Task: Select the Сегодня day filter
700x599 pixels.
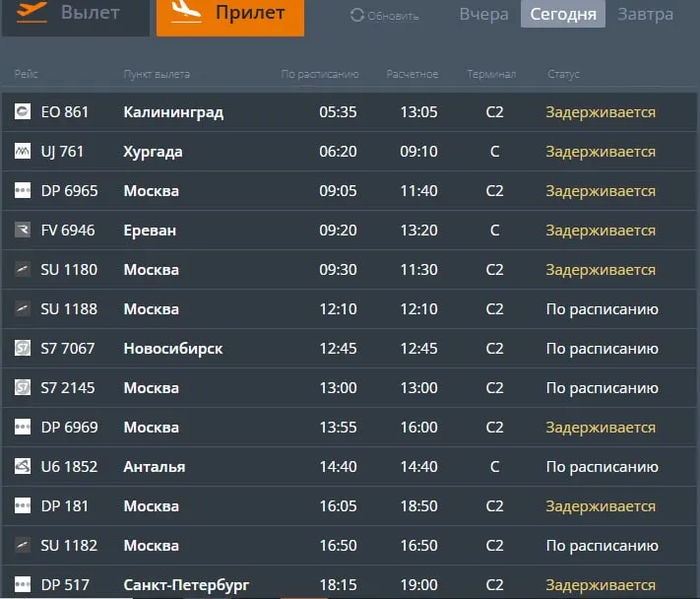Action: click(563, 15)
